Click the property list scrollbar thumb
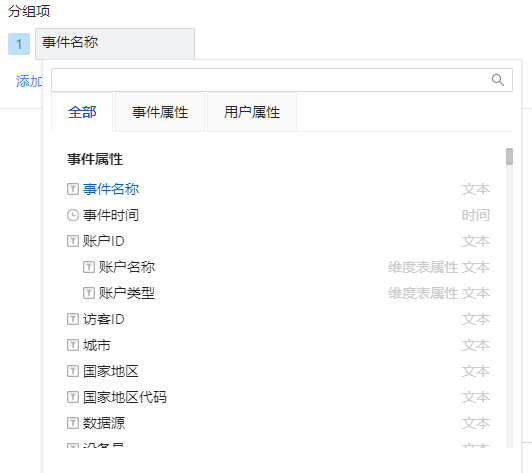Image resolution: width=532 pixels, height=473 pixels. coord(509,156)
